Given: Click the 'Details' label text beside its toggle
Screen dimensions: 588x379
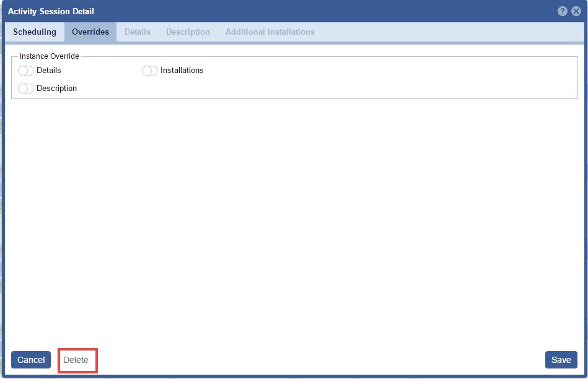Looking at the screenshot, I should tap(49, 71).
